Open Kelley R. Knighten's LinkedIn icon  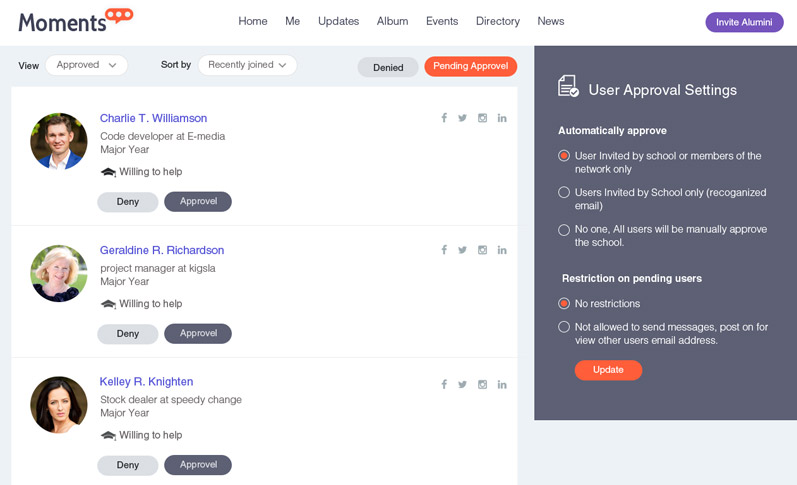(502, 384)
